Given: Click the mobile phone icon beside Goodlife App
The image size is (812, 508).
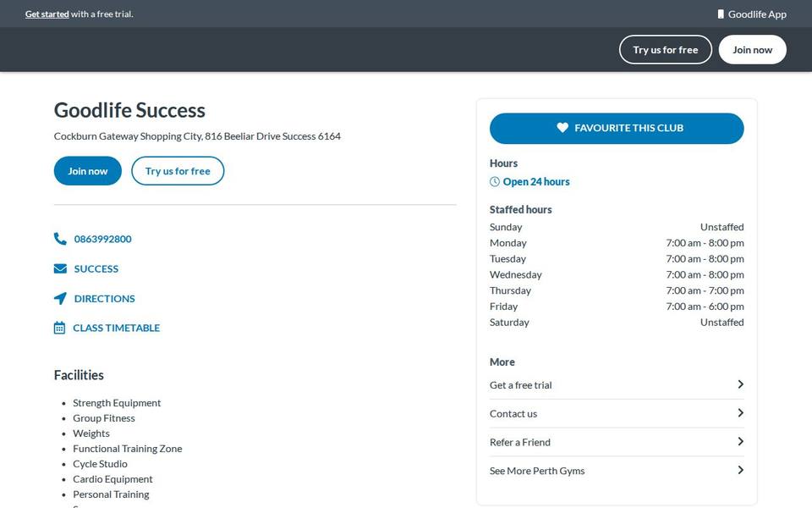Looking at the screenshot, I should click(x=721, y=14).
